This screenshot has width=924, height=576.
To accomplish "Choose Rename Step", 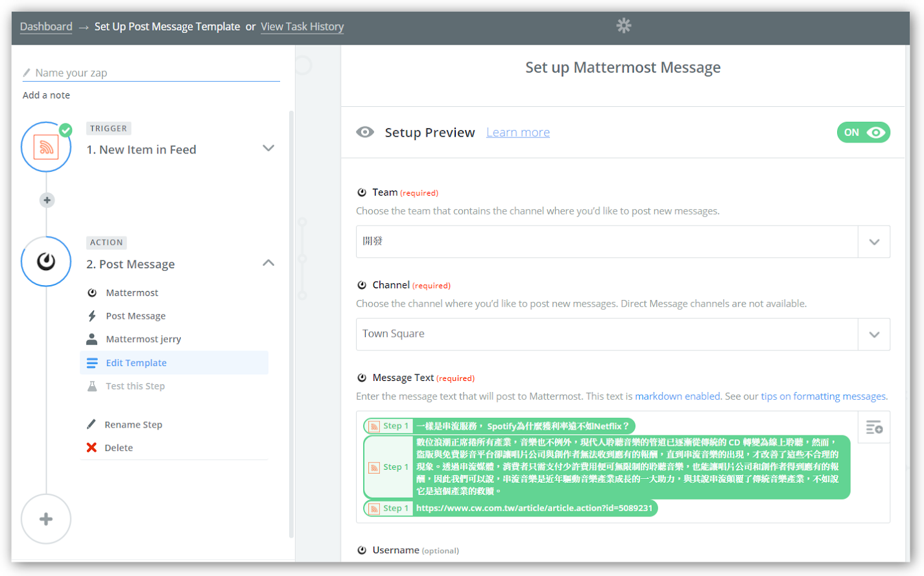I will (134, 424).
